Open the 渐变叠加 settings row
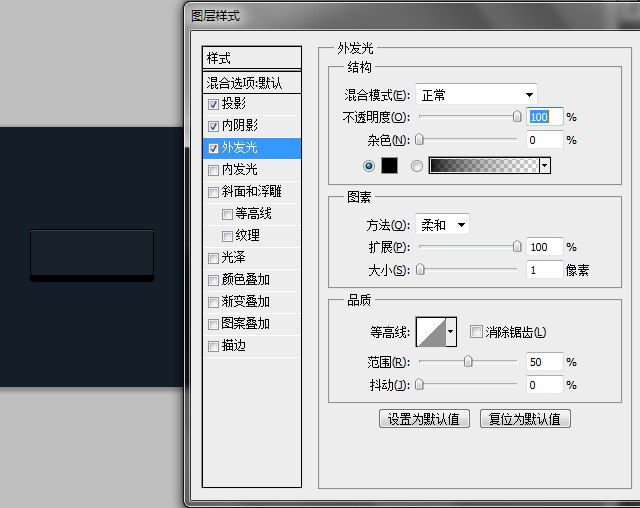This screenshot has height=508, width=640. click(252, 302)
